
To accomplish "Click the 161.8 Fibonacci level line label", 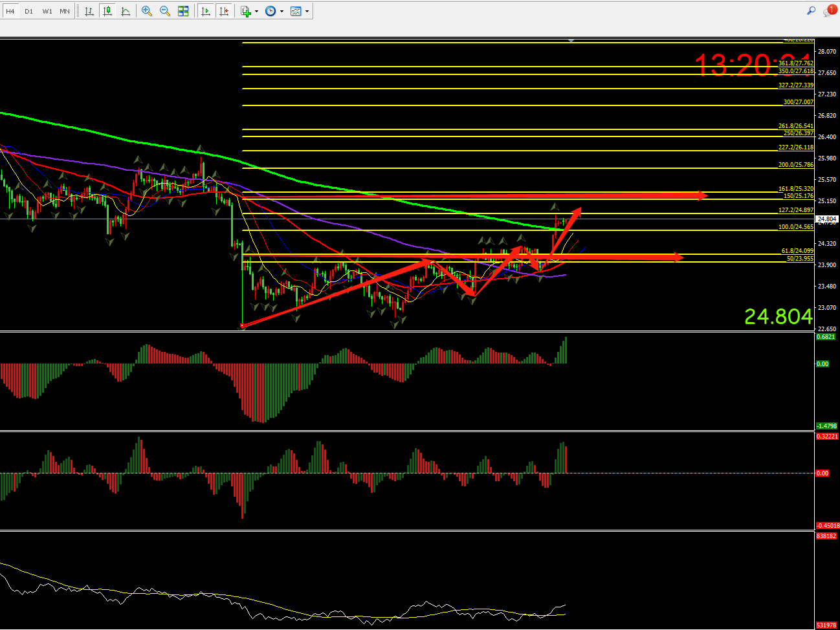I will (x=795, y=189).
